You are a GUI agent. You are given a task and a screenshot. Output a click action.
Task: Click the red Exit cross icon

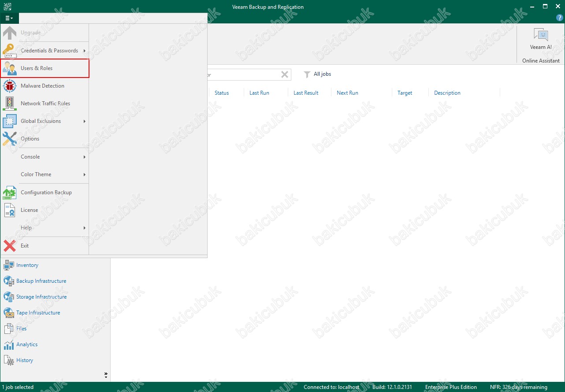(x=10, y=246)
